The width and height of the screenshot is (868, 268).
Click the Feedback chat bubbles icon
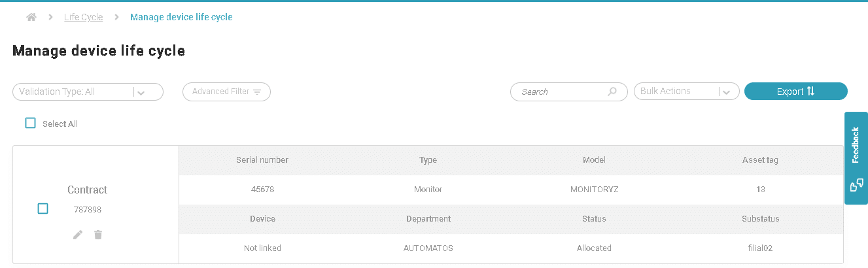coord(856,186)
